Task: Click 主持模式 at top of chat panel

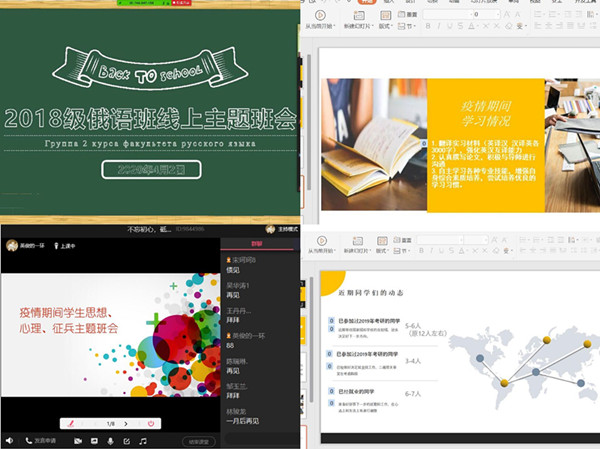Action: click(x=283, y=229)
